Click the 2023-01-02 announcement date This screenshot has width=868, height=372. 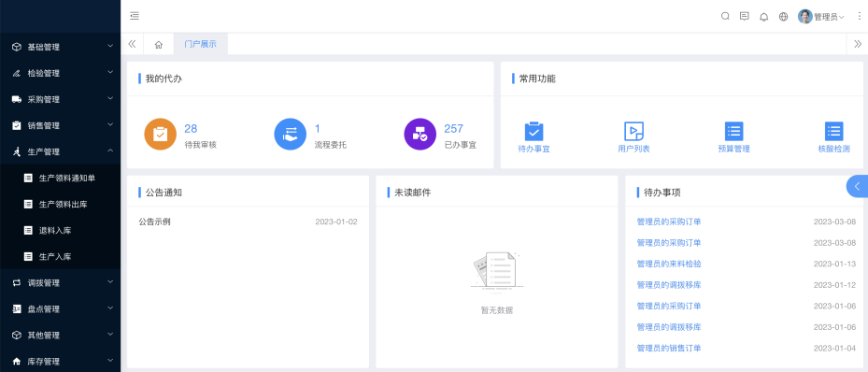pyautogui.click(x=336, y=222)
